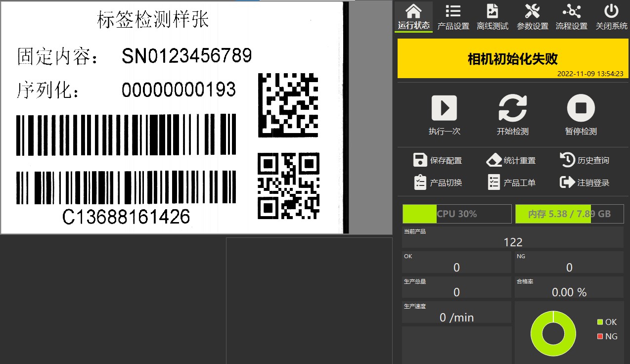Image resolution: width=630 pixels, height=364 pixels.
Task: Go to 参数设置 tab
Action: (x=532, y=17)
